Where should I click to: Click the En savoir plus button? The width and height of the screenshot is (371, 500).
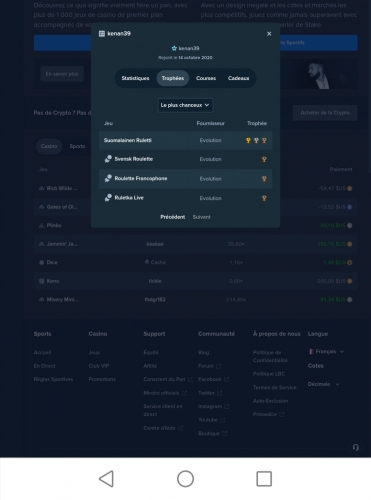pyautogui.click(x=62, y=74)
